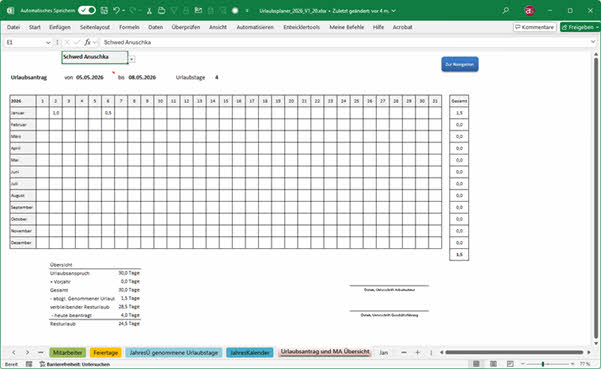Open the Jan sheet tab
Screen dimensions: 601x369
coord(384,353)
